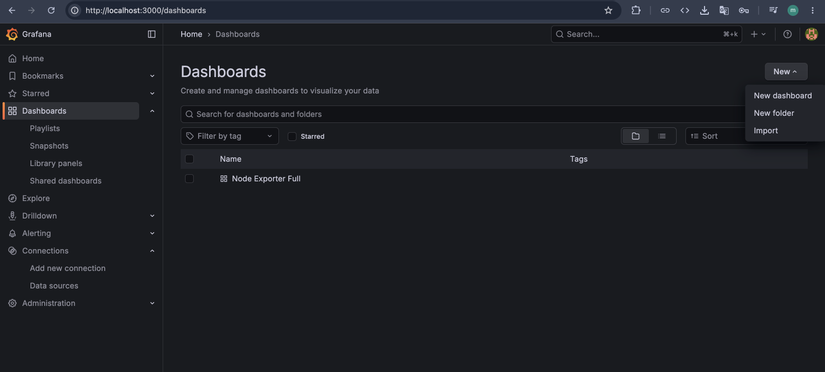The width and height of the screenshot is (825, 372).
Task: Click the Starred sidebar item
Action: click(35, 93)
